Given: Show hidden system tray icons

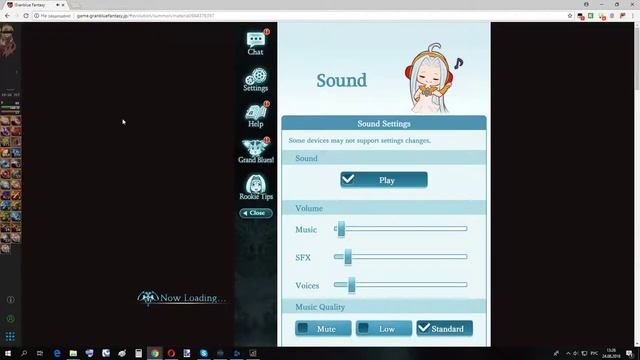Looking at the screenshot, I should (568, 353).
